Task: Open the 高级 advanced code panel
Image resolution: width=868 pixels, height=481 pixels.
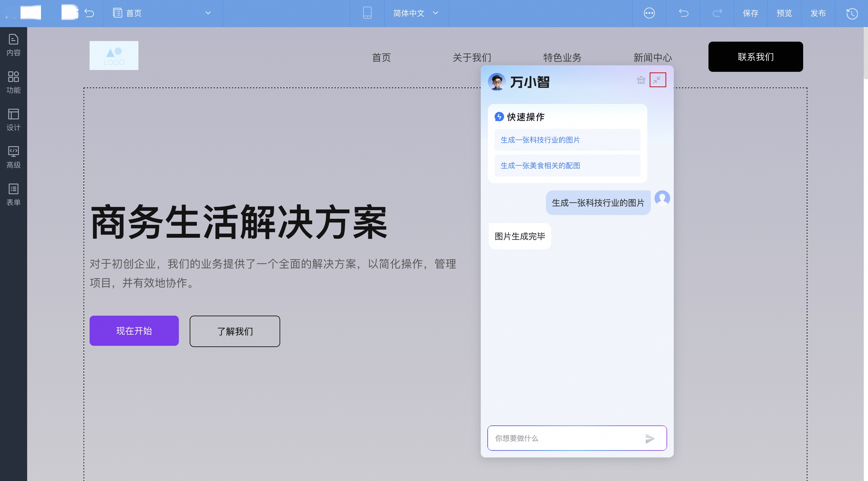Action: (14, 157)
